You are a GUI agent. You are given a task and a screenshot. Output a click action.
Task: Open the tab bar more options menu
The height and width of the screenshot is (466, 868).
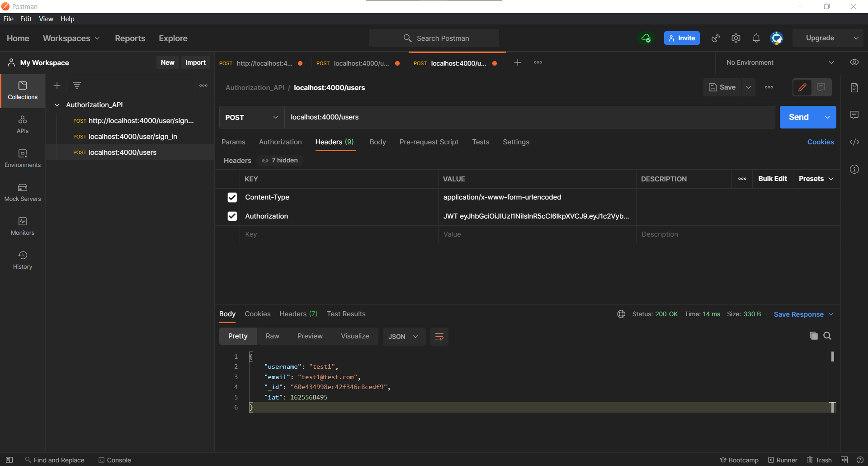point(538,62)
